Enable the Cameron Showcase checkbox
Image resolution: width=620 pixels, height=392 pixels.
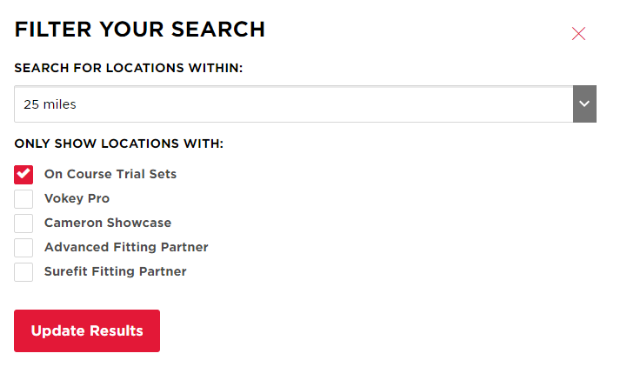23,223
